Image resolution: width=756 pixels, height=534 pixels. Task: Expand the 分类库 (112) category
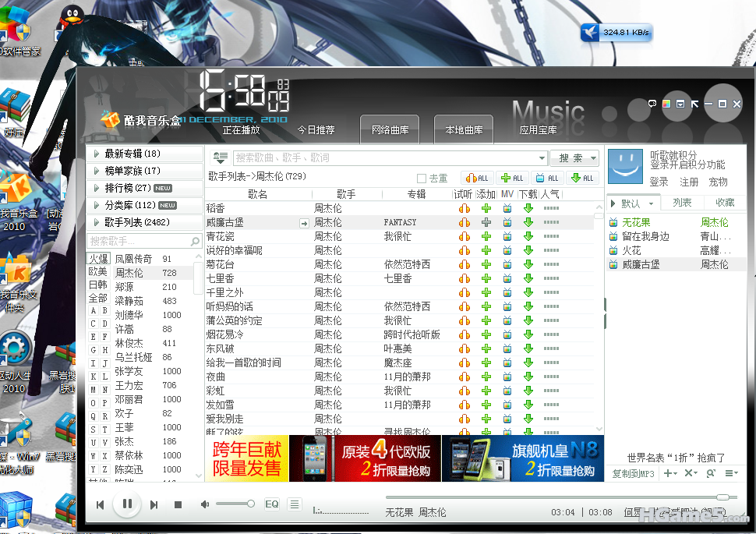tap(144, 205)
